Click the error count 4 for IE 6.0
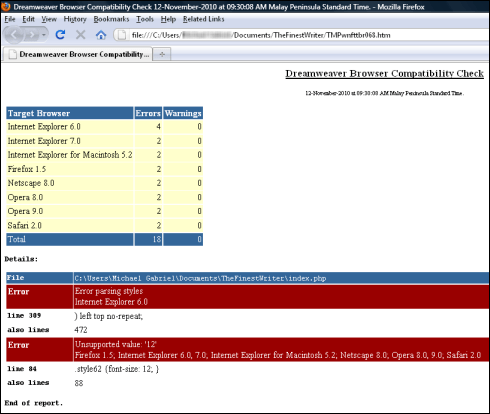The width and height of the screenshot is (490, 414). point(158,127)
